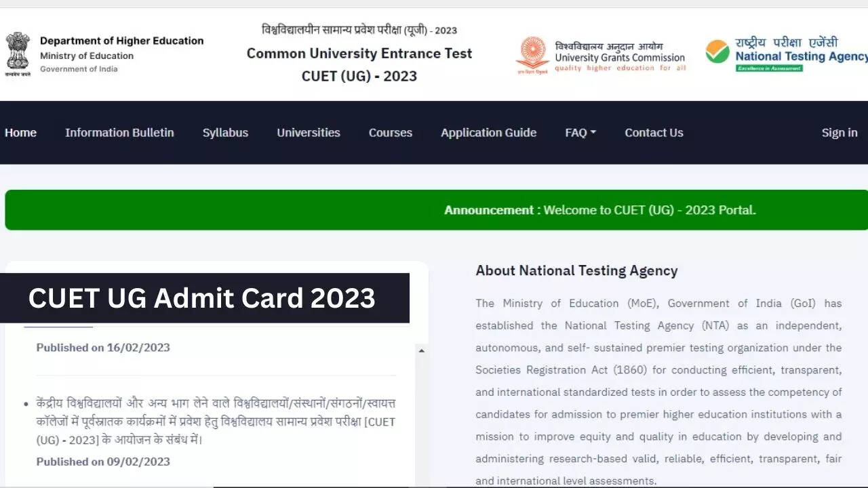Click the CUET UG Admit Card 2023 banner
This screenshot has height=488, width=868.
point(202,298)
